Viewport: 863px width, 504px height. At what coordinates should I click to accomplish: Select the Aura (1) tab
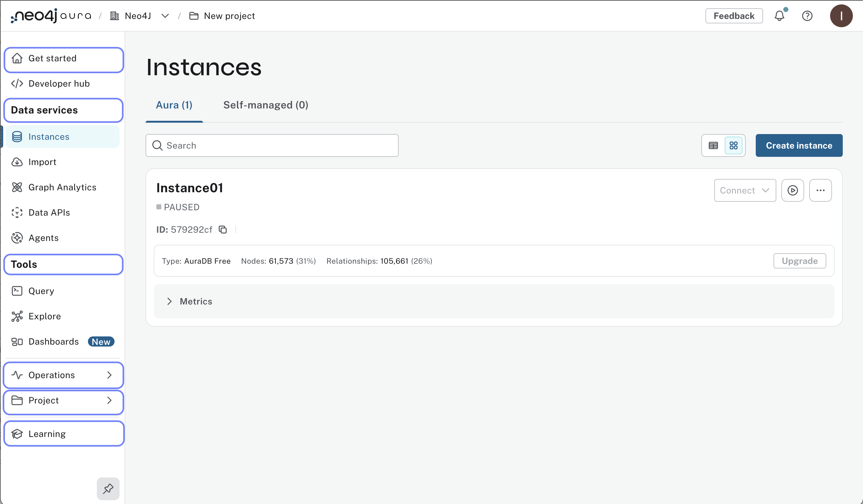point(174,105)
